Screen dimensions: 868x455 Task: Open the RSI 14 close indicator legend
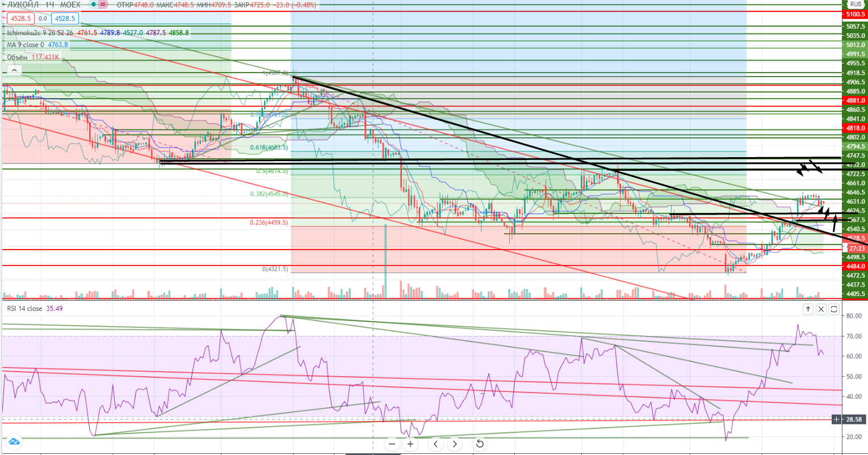tap(24, 308)
